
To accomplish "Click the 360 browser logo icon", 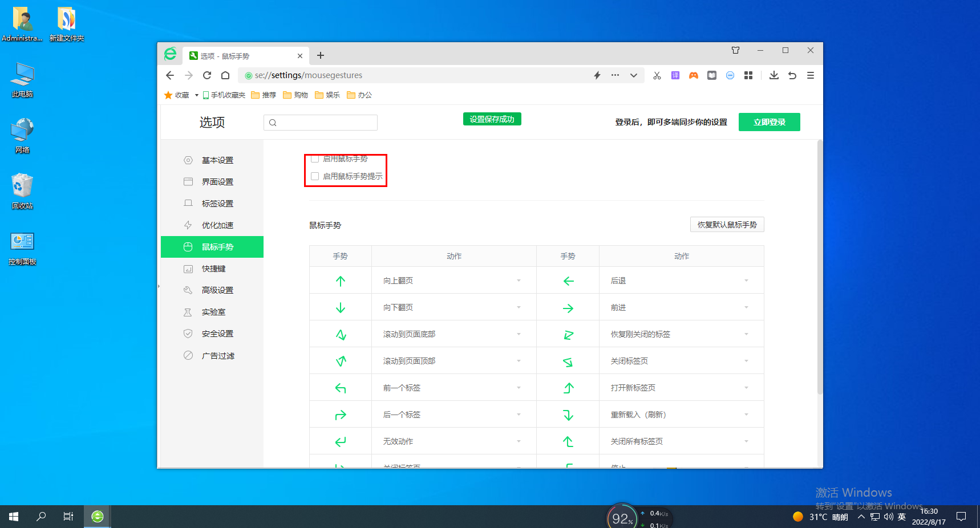I will [x=170, y=54].
